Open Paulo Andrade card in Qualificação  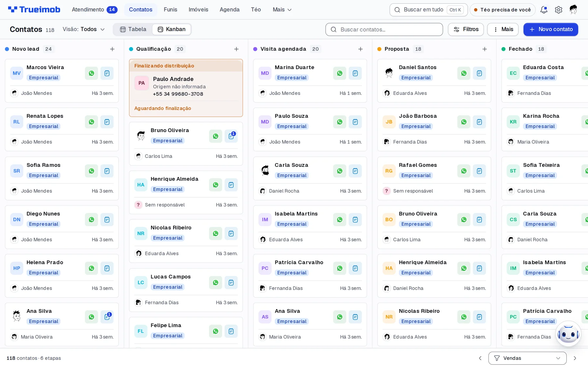click(x=186, y=88)
